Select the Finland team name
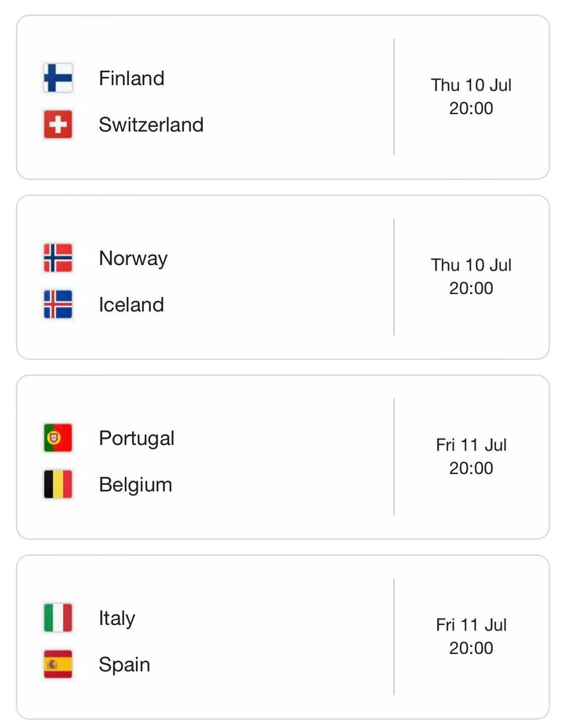 coord(132,78)
